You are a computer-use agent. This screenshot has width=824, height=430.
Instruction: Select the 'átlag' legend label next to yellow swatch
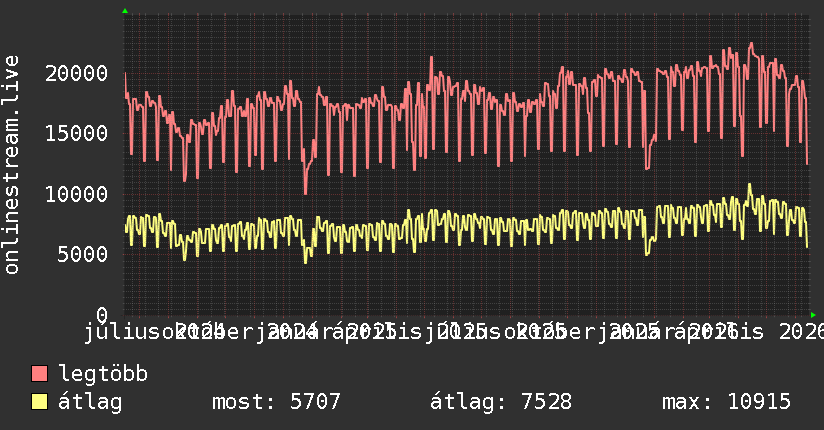[90, 402]
